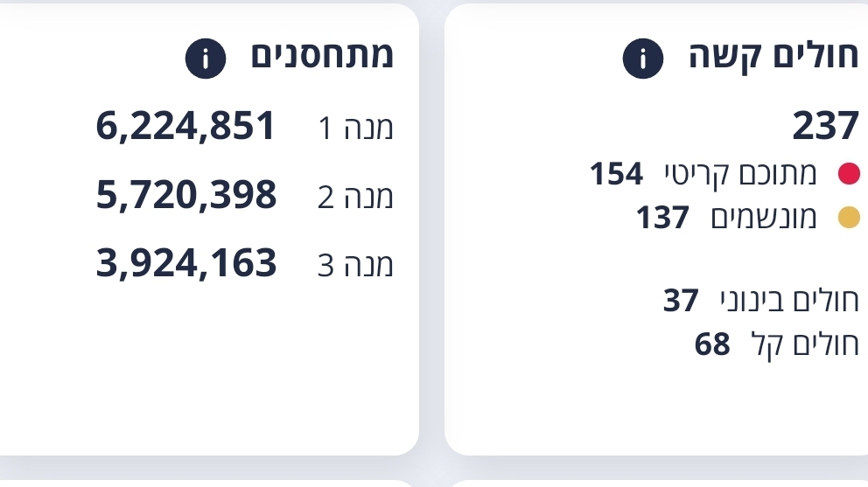868x487 pixels.
Task: Click the ventilated count 137
Action: point(662,217)
